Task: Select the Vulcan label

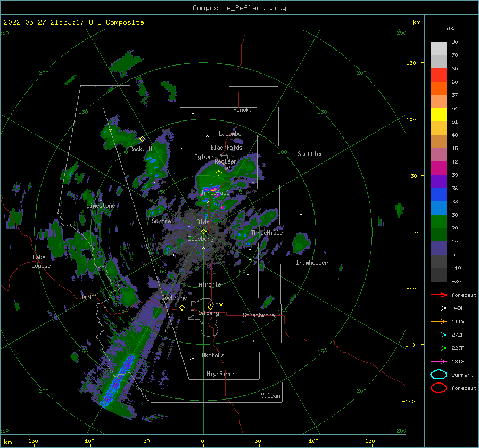Action: (x=271, y=396)
